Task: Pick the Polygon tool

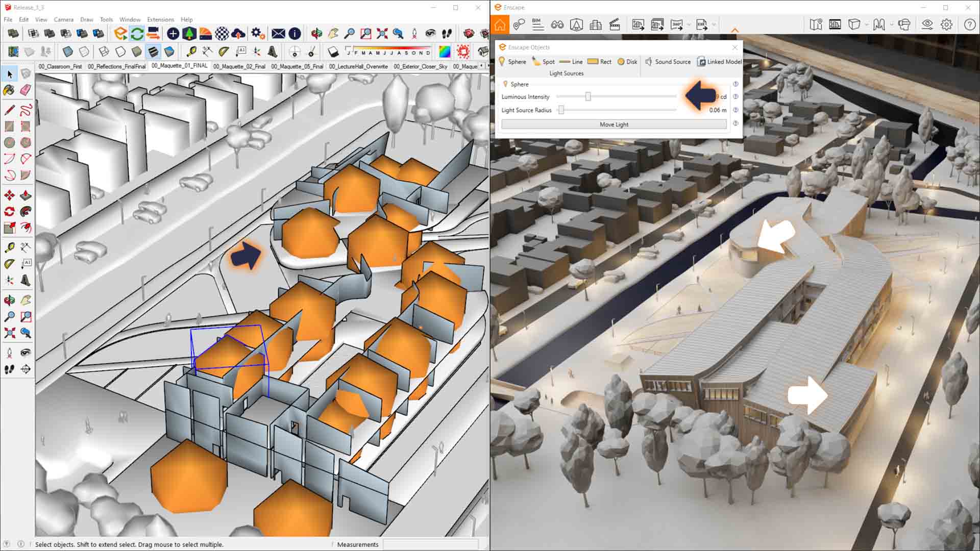Action: click(x=26, y=142)
